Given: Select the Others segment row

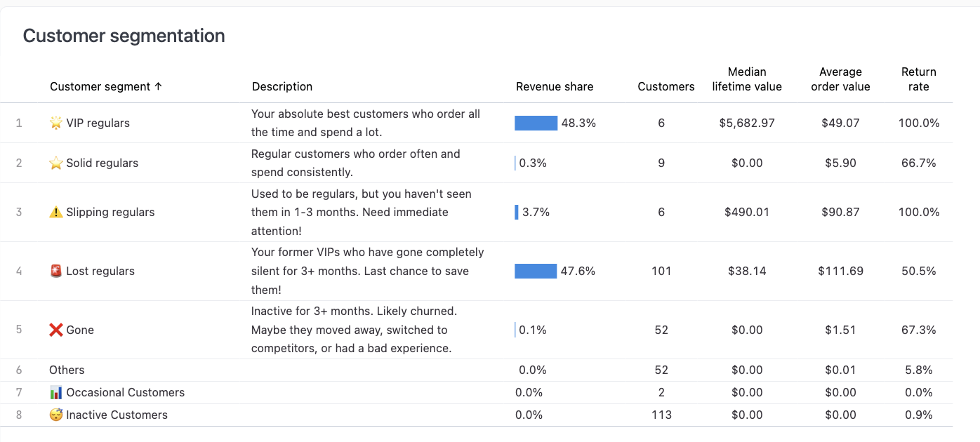Looking at the screenshot, I should tap(67, 370).
